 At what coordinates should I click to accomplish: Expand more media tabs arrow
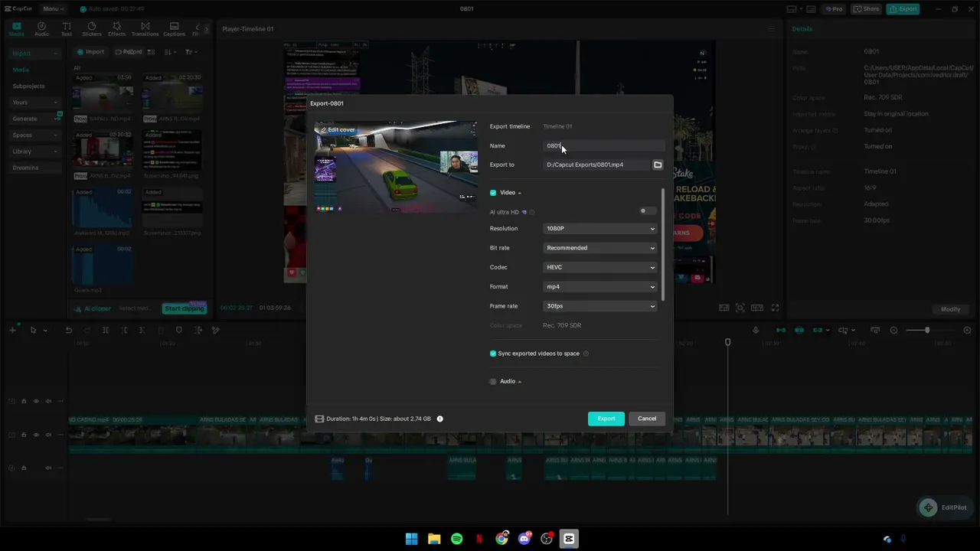pos(206,29)
